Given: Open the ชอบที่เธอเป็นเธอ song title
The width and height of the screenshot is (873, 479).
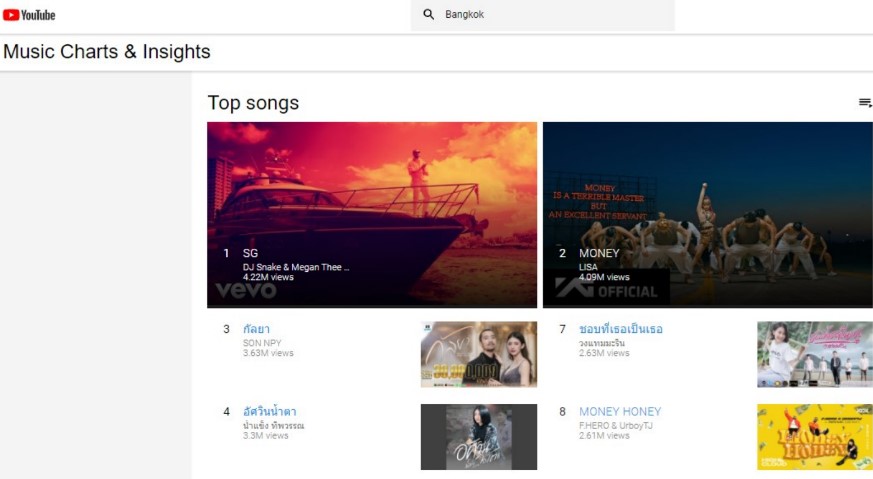Looking at the screenshot, I should click(620, 329).
